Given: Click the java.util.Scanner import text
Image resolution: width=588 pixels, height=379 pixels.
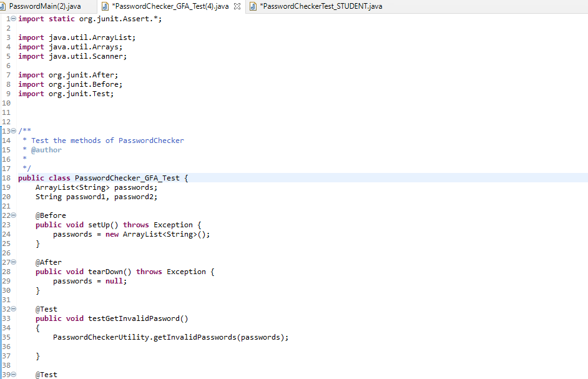Looking at the screenshot, I should tap(88, 56).
